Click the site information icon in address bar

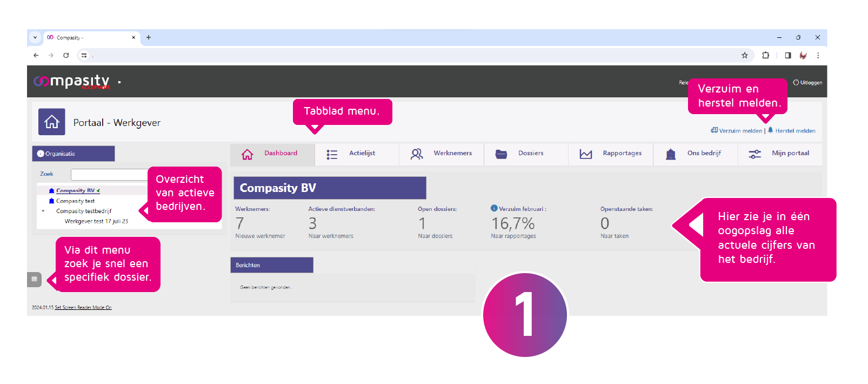pyautogui.click(x=84, y=55)
